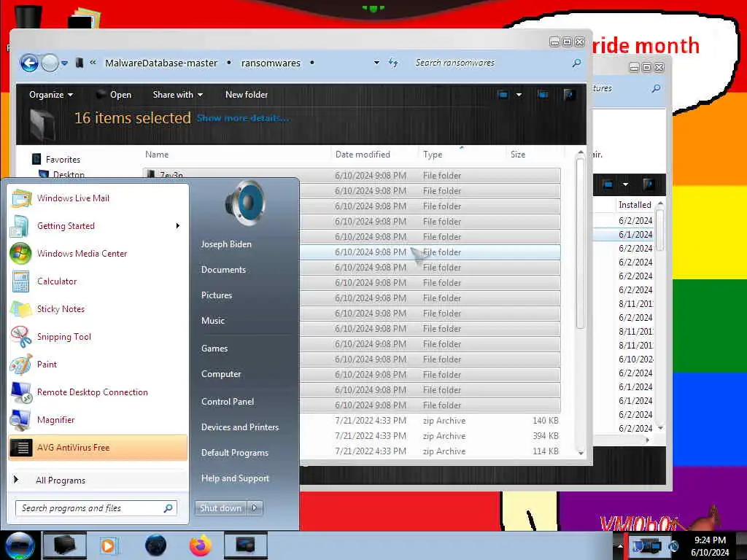Viewport: 747px width, 560px height.
Task: Click the Installed column in back window
Action: (x=635, y=205)
